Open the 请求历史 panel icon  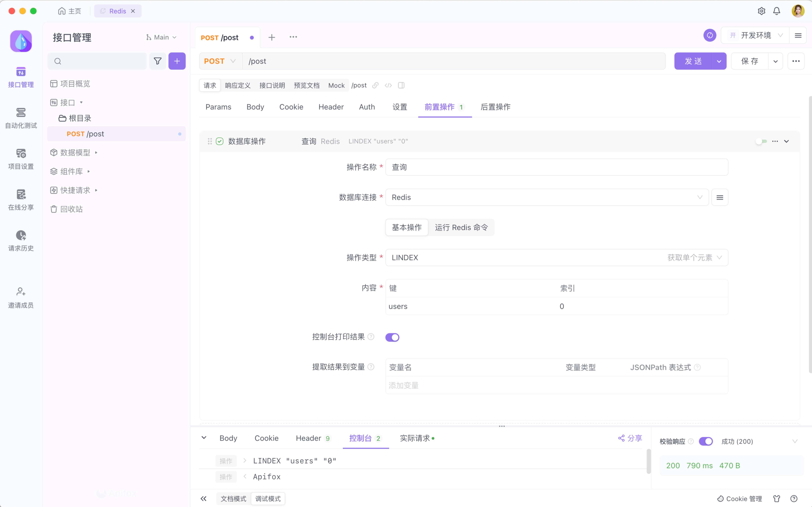[x=21, y=236]
